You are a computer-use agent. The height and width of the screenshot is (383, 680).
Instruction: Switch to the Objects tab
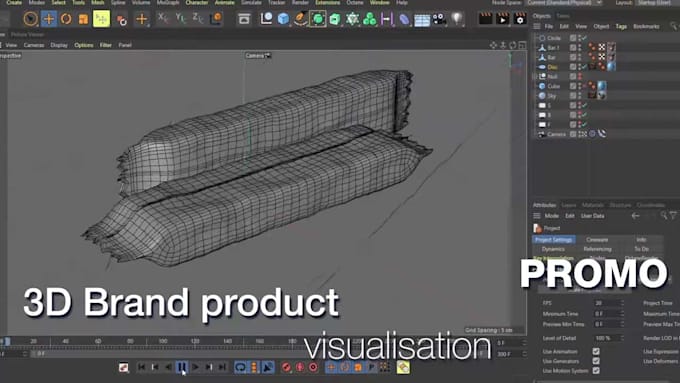coord(542,16)
